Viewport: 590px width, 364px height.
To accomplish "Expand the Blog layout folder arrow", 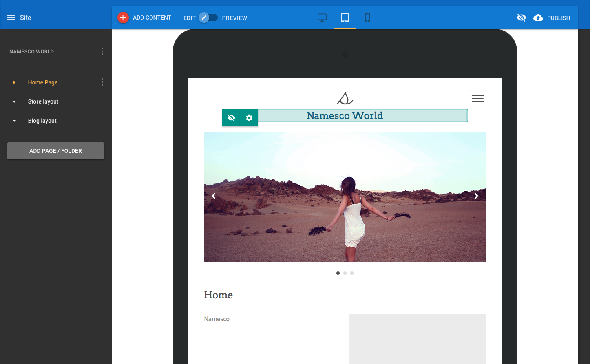I will click(14, 121).
